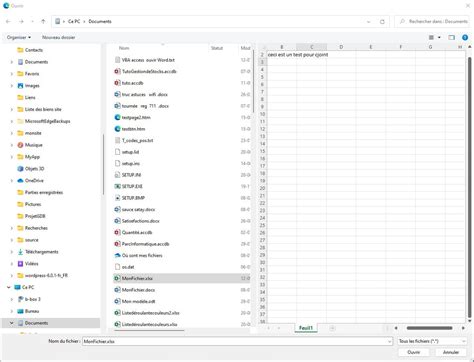
Task: Expand the Images folder node
Action: pos(12,86)
